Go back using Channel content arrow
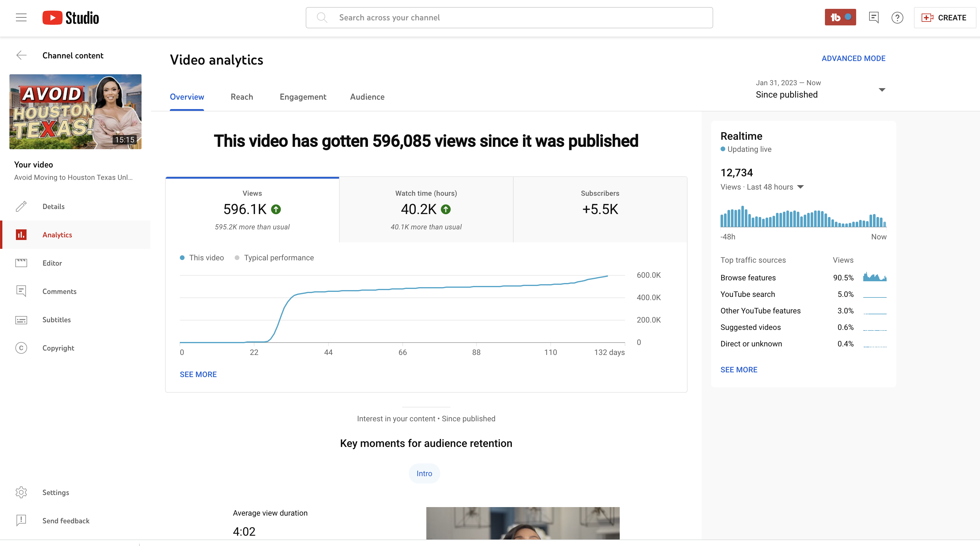 click(21, 55)
